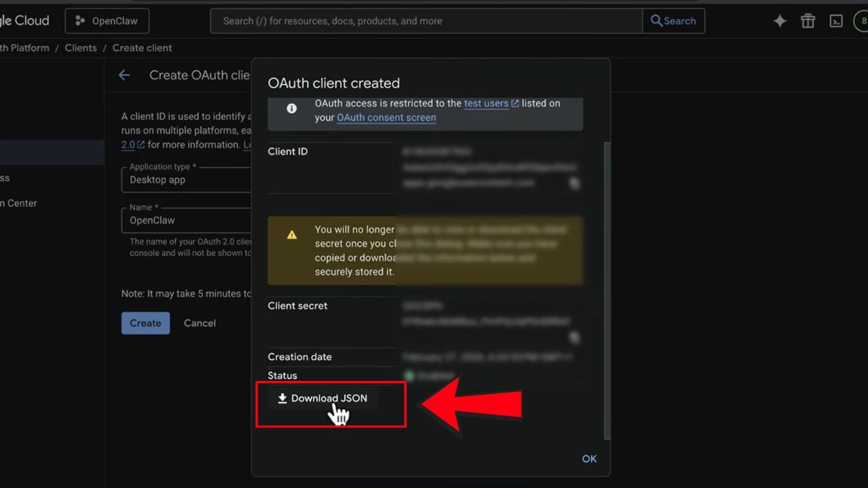Click the gift icon in header
This screenshot has height=488, width=868.
[x=808, y=21]
